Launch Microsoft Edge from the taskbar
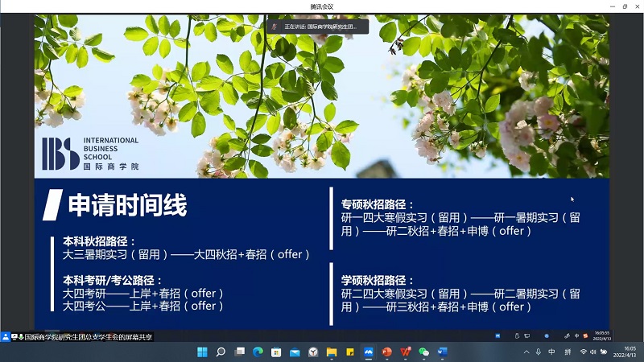 [x=258, y=352]
